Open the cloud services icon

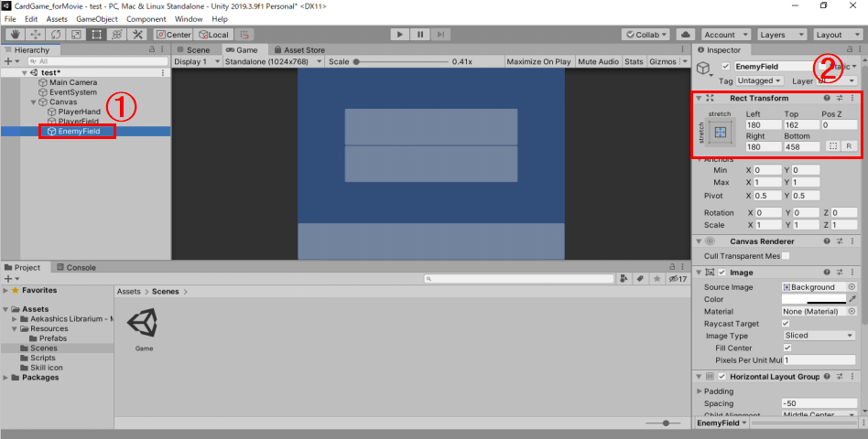click(x=687, y=34)
